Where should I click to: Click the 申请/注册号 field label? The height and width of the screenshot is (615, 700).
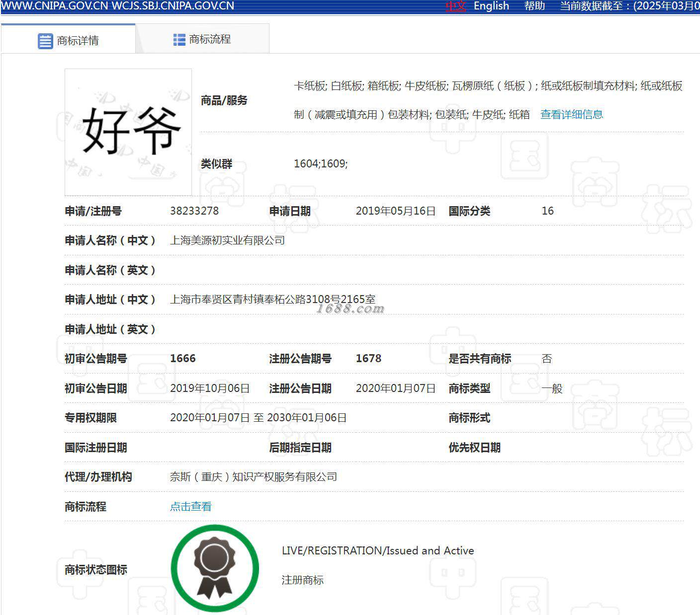click(x=93, y=211)
